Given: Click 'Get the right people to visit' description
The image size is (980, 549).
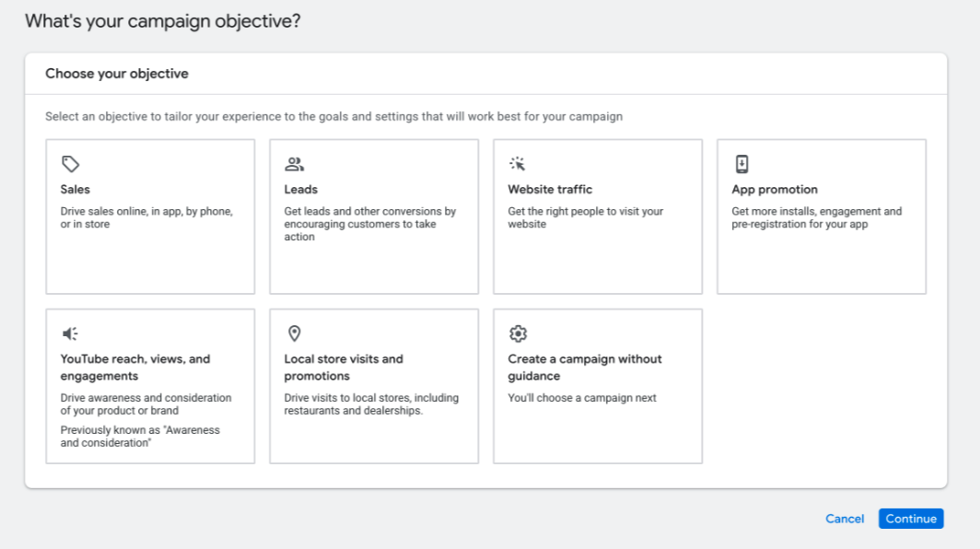Looking at the screenshot, I should 586,217.
